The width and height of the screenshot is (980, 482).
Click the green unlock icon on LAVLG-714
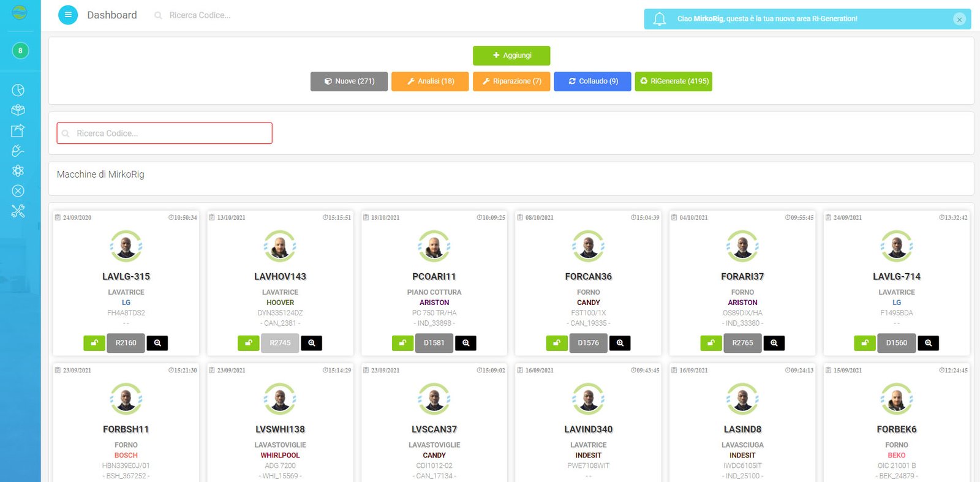tap(865, 343)
